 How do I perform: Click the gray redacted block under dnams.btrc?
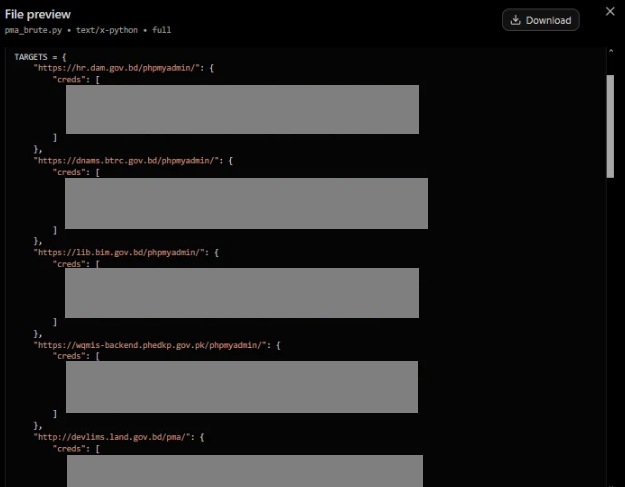(x=246, y=203)
